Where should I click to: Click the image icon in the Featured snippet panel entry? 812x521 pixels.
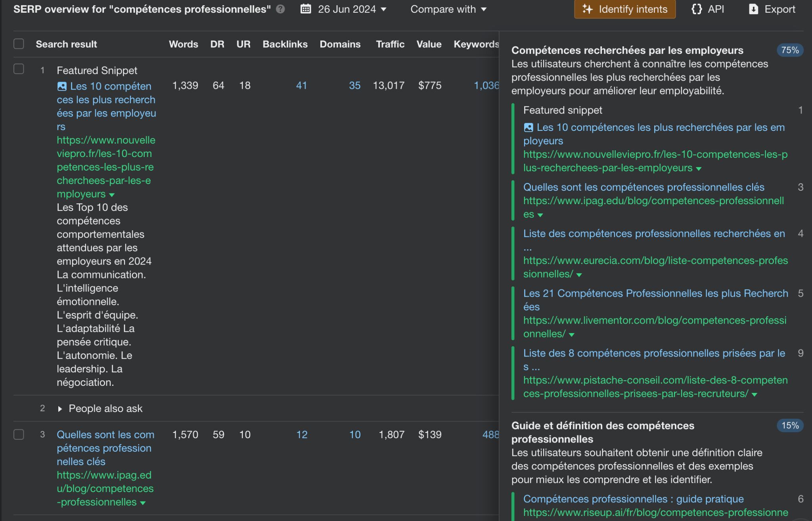[x=529, y=128]
